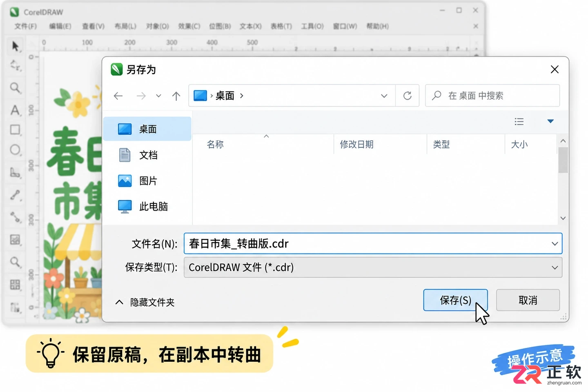Click the CorelDRAW logo in dialog title
The width and height of the screenshot is (588, 392).
coord(117,69)
